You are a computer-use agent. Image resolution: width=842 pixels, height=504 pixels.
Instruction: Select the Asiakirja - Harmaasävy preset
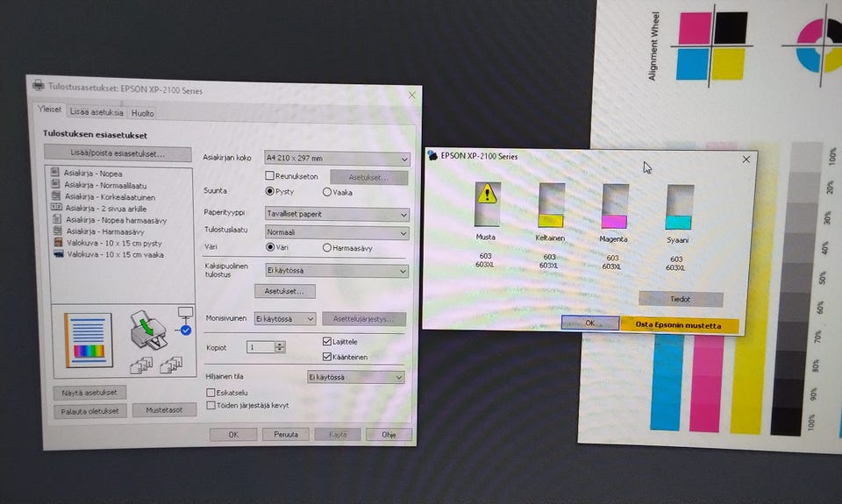tap(99, 231)
